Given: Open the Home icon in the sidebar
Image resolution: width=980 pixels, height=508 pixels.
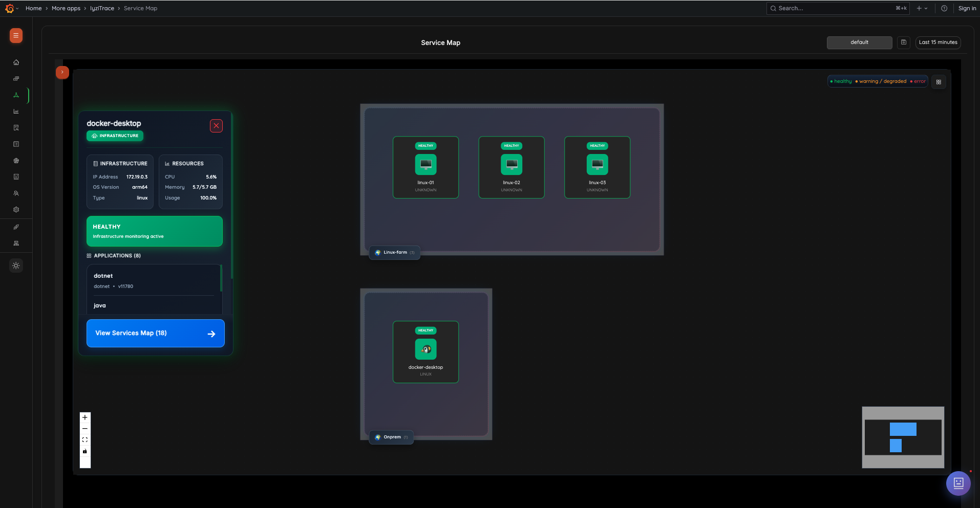Looking at the screenshot, I should pos(16,62).
